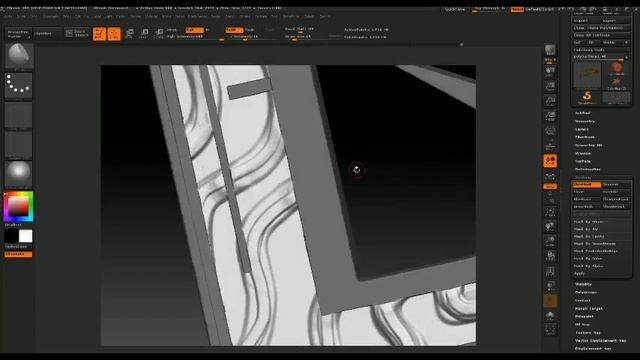Click the AAHalf icon
The width and height of the screenshot is (640, 360).
point(550,116)
